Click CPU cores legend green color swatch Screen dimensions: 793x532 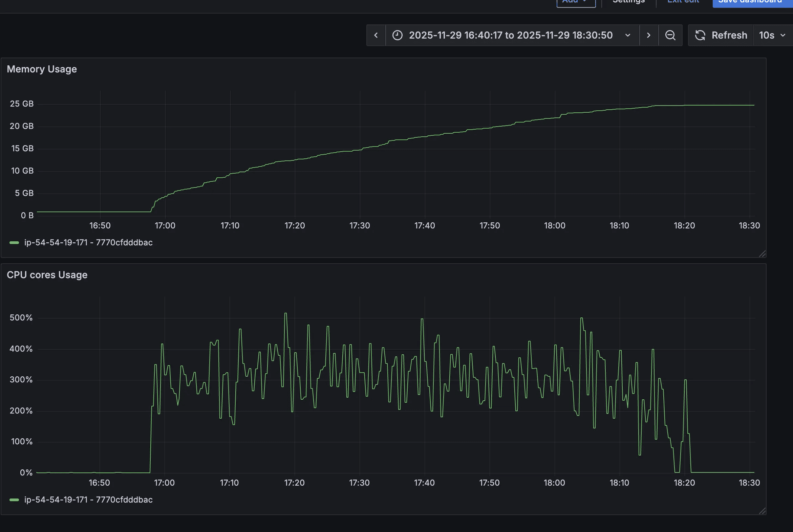click(14, 500)
